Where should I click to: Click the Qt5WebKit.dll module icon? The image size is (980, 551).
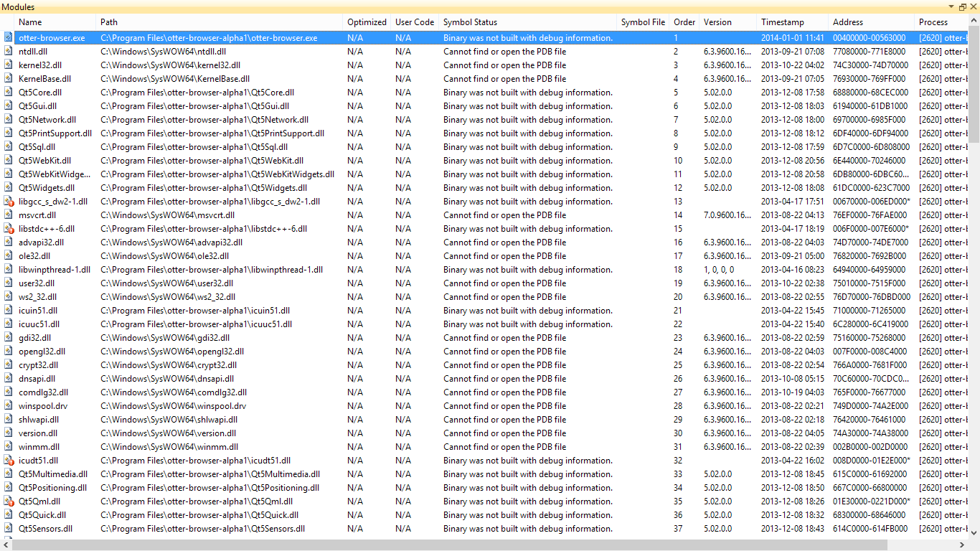click(9, 161)
